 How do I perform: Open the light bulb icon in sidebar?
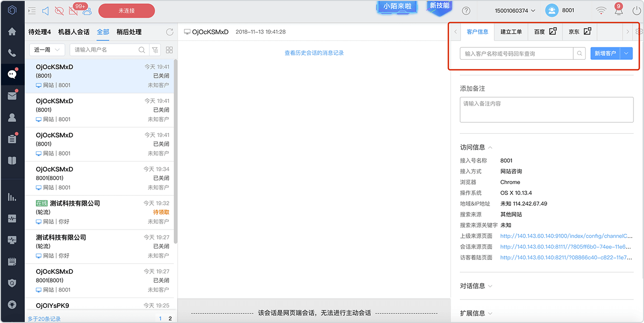tap(12, 305)
